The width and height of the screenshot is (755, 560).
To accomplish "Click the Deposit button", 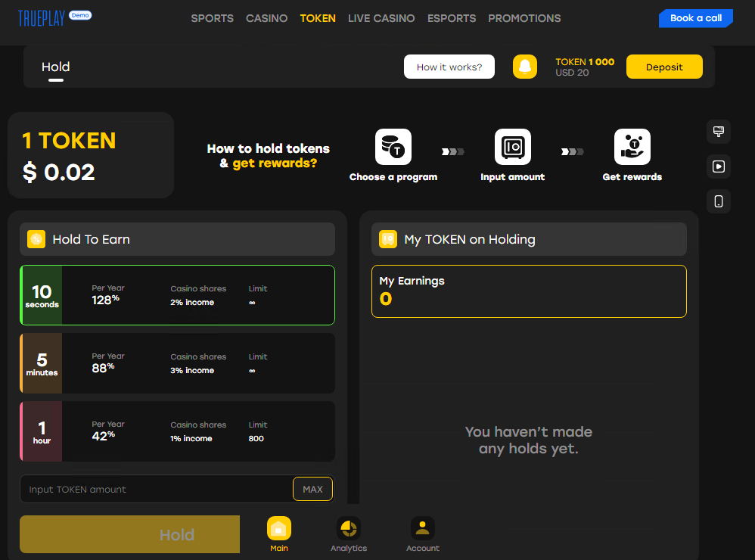I will click(x=664, y=67).
